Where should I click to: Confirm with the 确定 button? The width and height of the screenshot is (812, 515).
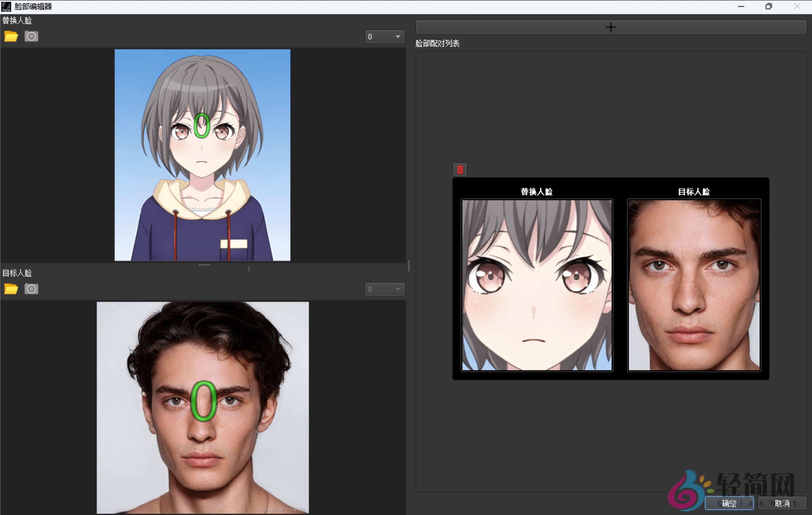[729, 503]
